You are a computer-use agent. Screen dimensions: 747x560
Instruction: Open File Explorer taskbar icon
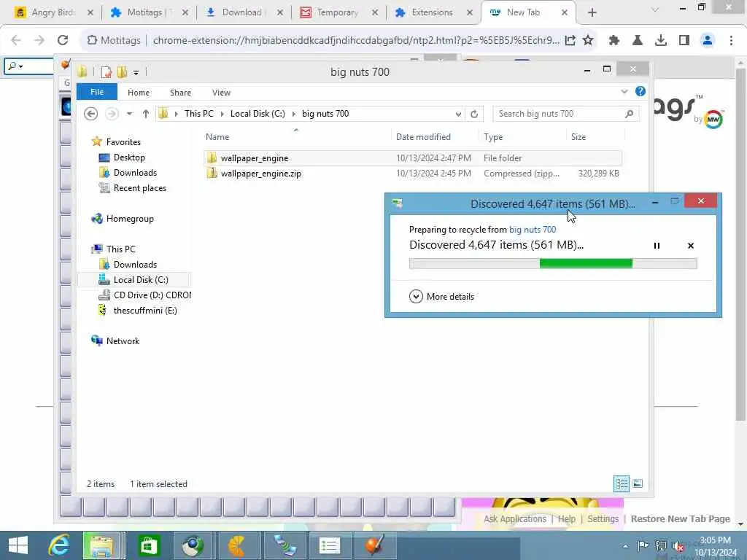(x=101, y=545)
